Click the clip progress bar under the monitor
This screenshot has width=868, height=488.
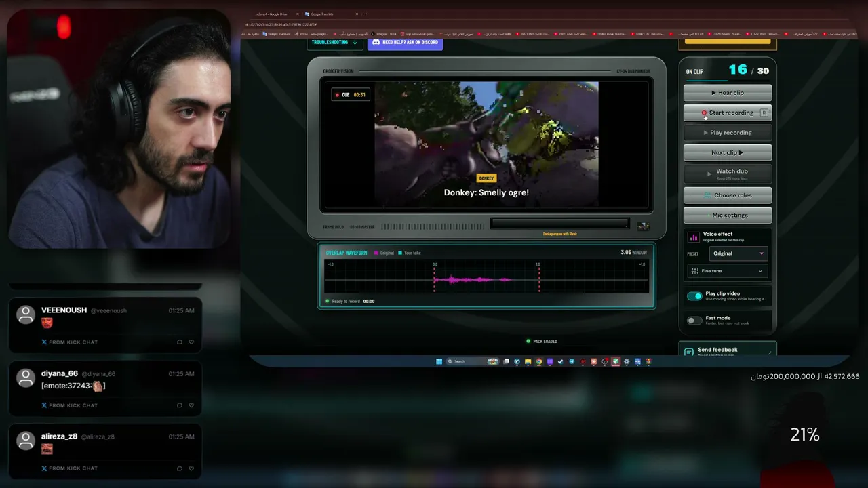559,224
